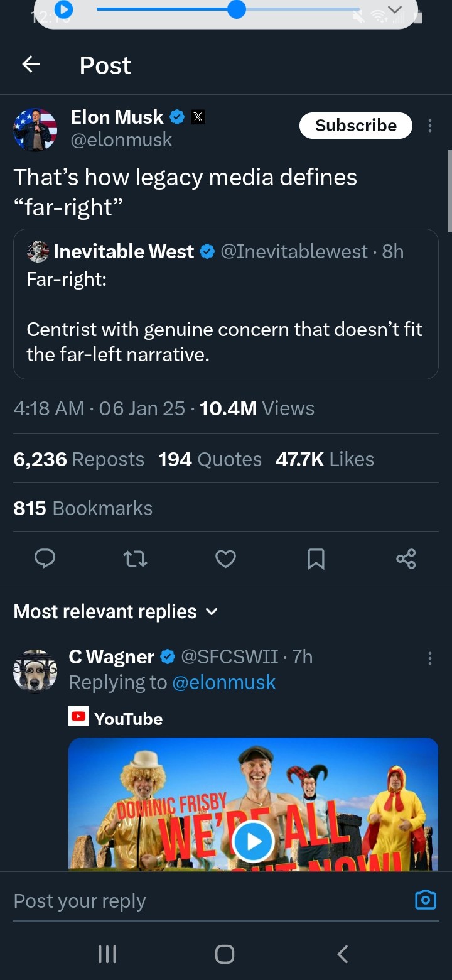The height and width of the screenshot is (980, 452).
Task: Go back using the Post header arrow
Action: (x=31, y=64)
